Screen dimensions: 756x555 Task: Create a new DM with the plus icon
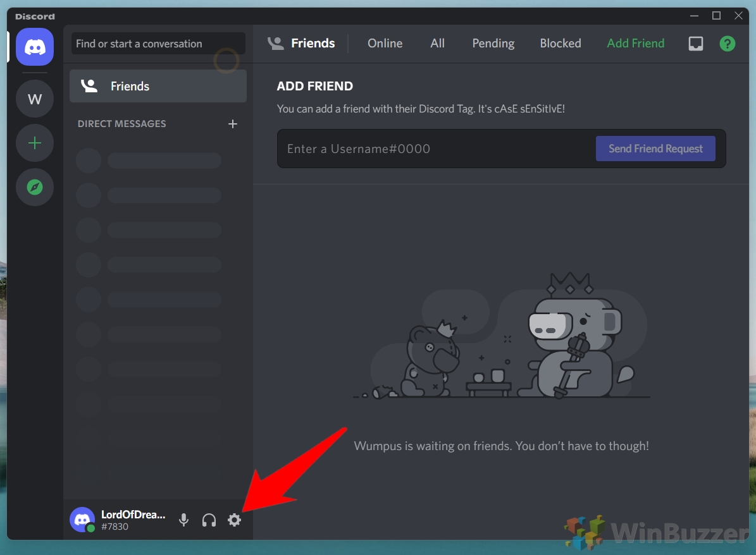232,124
